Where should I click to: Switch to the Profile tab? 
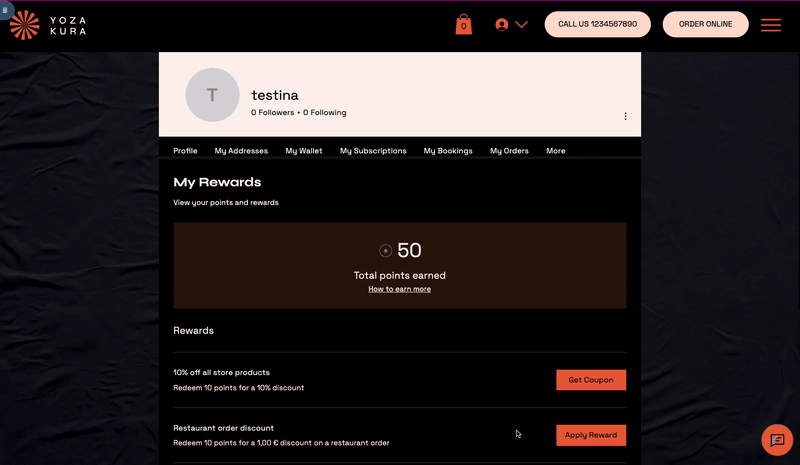tap(185, 151)
